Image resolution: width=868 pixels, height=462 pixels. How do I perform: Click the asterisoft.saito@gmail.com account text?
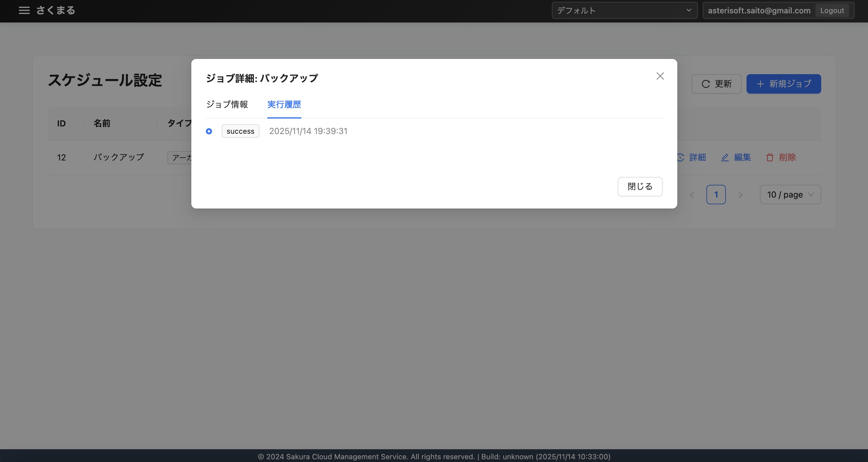[759, 10]
